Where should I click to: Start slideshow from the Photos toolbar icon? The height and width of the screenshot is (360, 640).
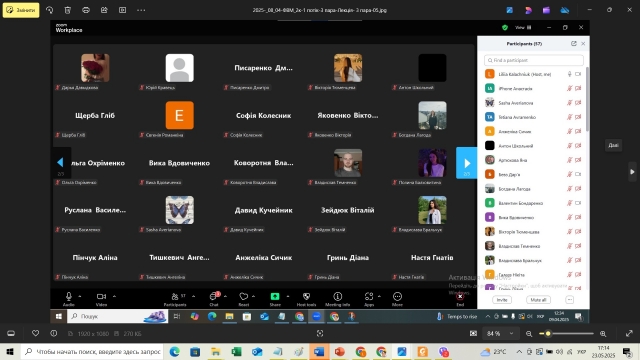coord(122,10)
